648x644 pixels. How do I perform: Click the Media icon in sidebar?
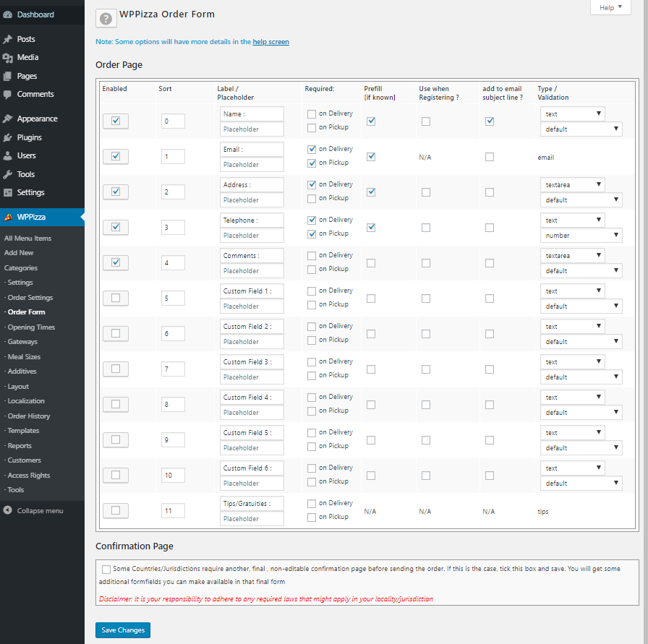pos(8,58)
